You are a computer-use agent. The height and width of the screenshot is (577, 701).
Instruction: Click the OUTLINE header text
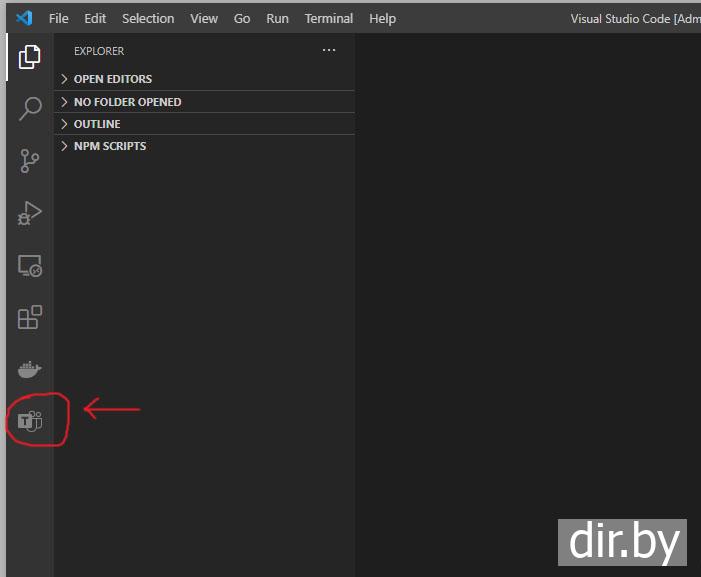point(97,124)
